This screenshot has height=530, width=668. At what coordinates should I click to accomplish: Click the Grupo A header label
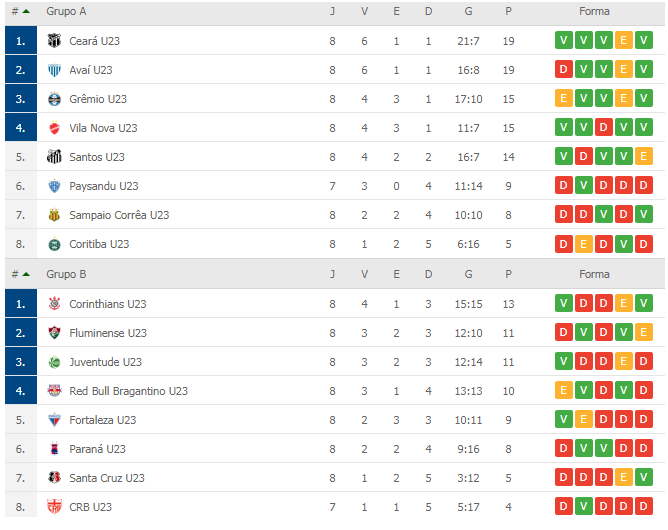tap(66, 11)
